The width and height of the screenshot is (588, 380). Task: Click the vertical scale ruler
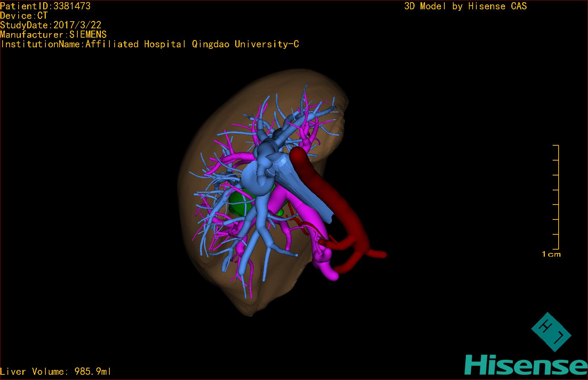pyautogui.click(x=557, y=197)
